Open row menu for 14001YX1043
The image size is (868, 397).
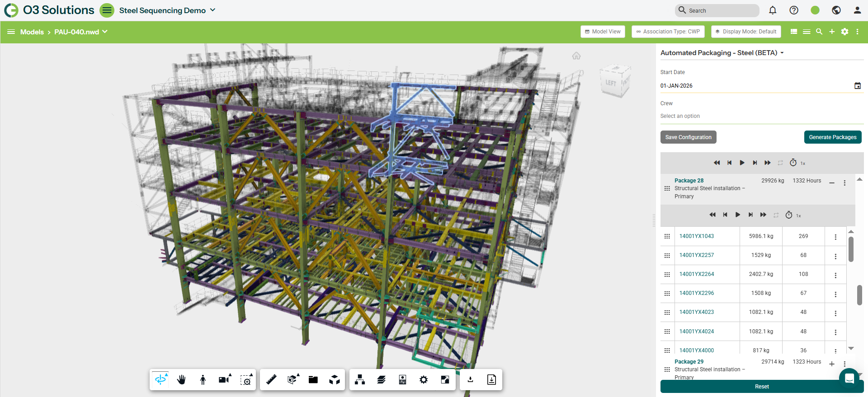(835, 237)
